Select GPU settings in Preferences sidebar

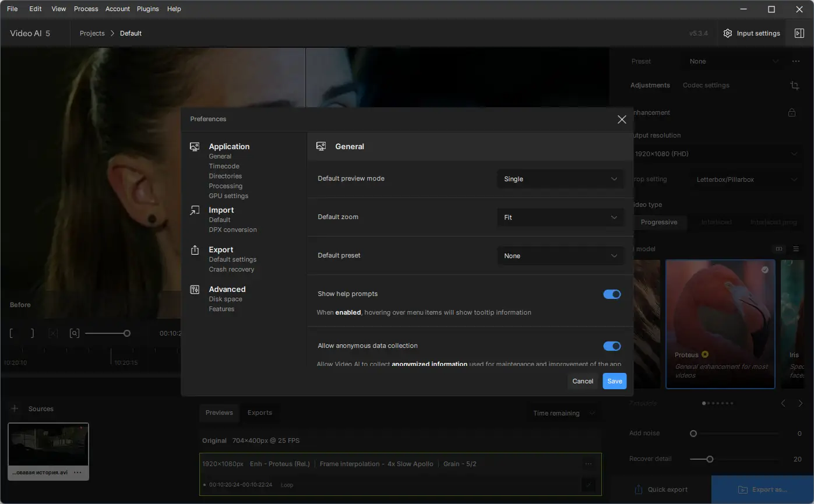pos(228,196)
